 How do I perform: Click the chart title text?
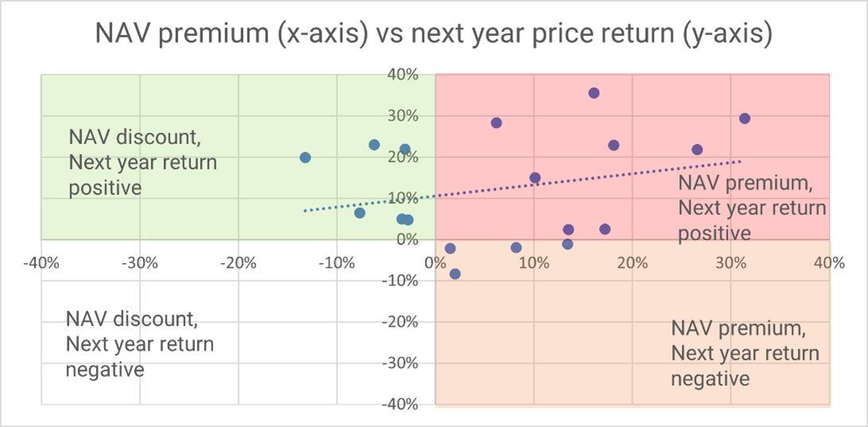pos(434,34)
